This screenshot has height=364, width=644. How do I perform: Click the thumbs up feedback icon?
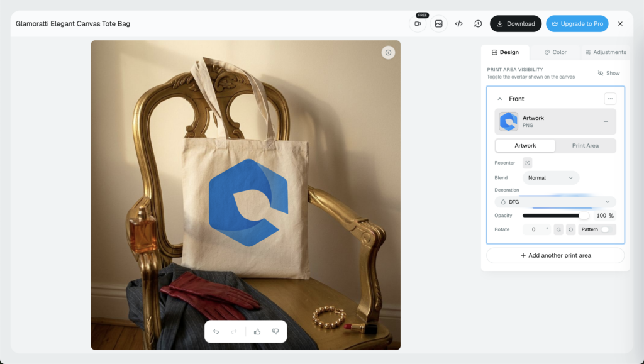pyautogui.click(x=257, y=331)
